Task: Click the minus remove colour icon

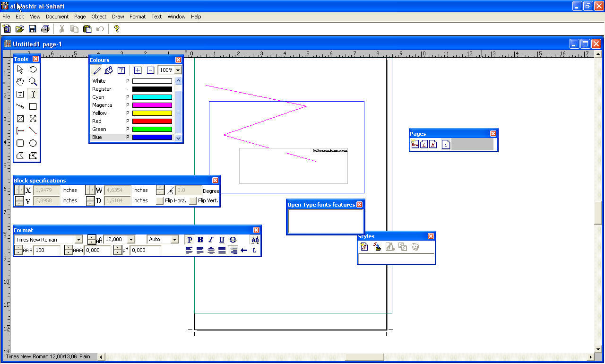Action: point(150,70)
